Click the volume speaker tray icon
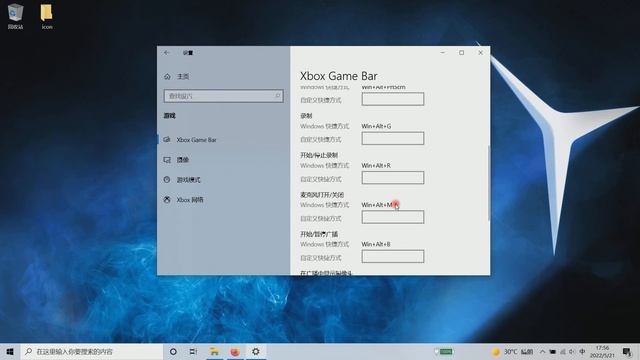 point(572,351)
